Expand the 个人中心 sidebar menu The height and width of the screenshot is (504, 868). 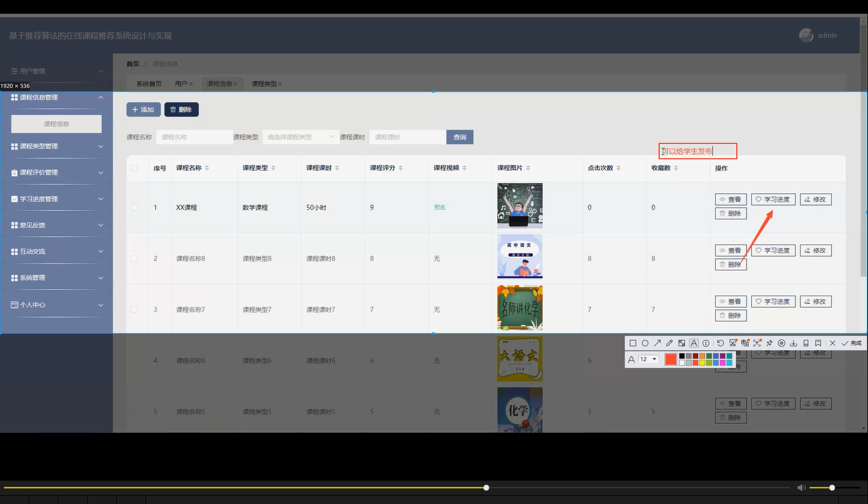(x=57, y=305)
